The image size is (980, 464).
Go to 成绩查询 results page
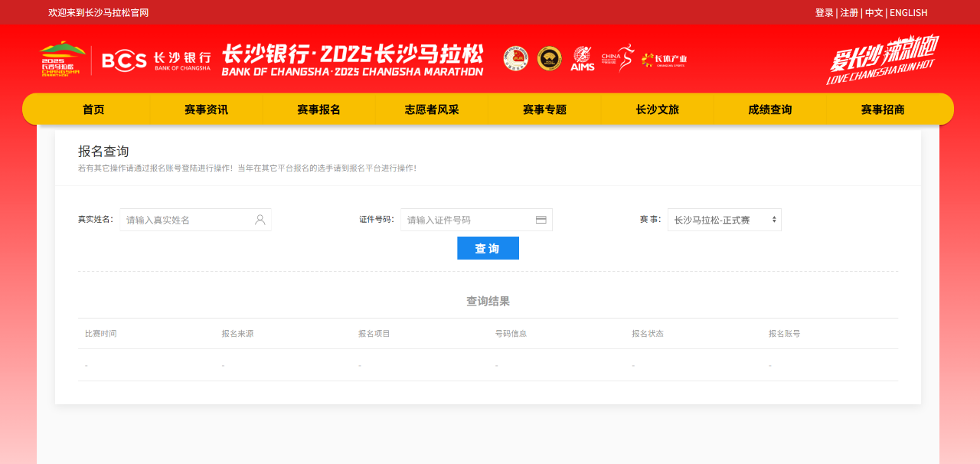click(769, 109)
